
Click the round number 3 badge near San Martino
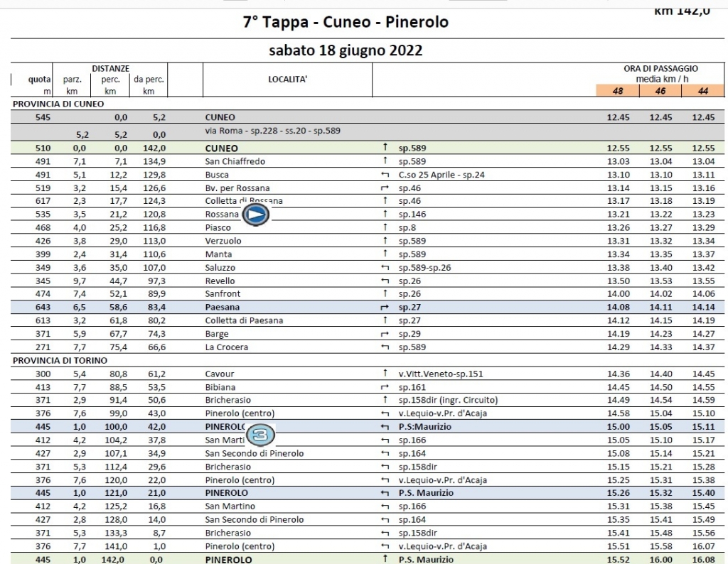pyautogui.click(x=260, y=435)
